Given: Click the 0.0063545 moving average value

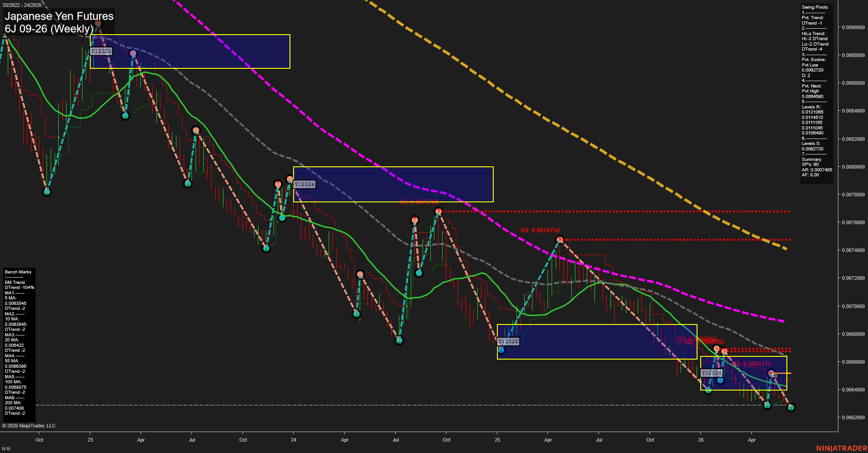Looking at the screenshot, I should pos(15,304).
